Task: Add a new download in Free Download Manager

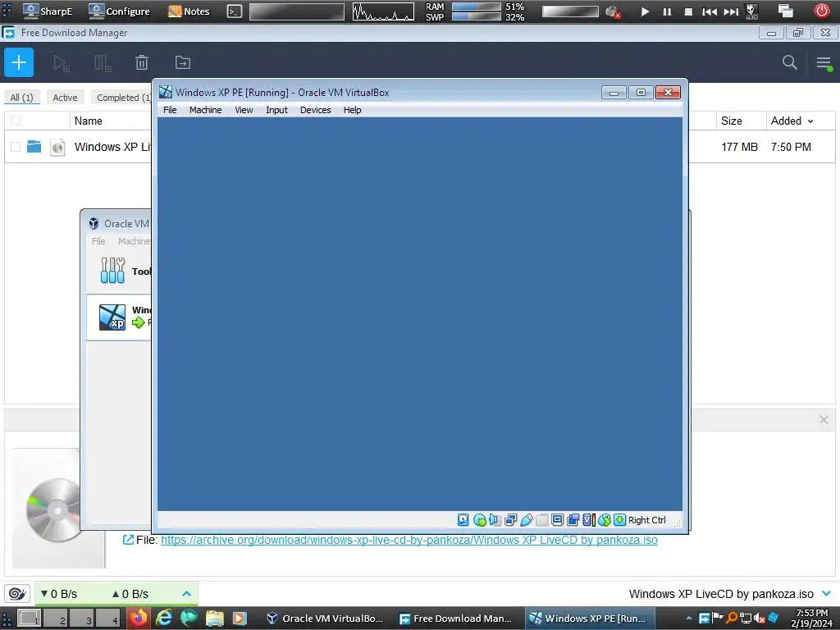Action: [19, 62]
